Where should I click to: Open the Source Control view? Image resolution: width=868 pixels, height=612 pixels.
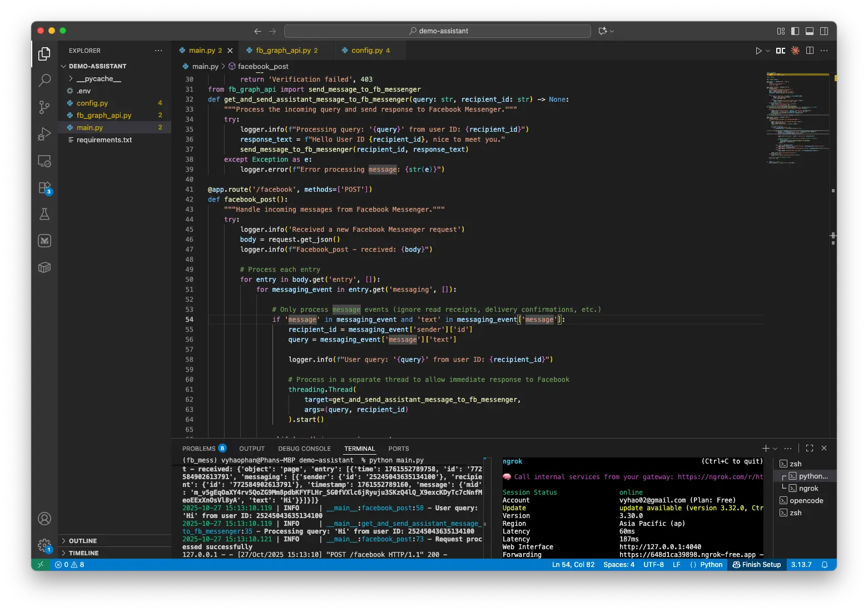click(x=44, y=107)
